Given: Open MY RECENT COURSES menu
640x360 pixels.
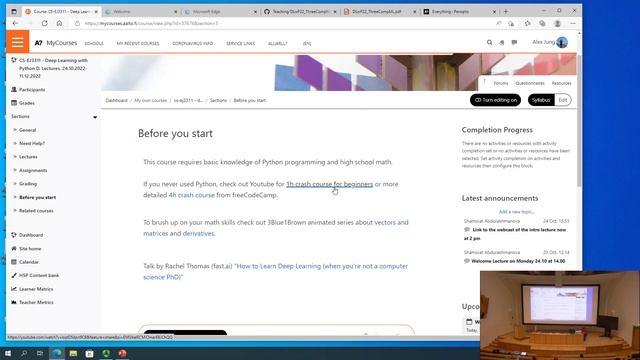Looking at the screenshot, I should pyautogui.click(x=138, y=43).
